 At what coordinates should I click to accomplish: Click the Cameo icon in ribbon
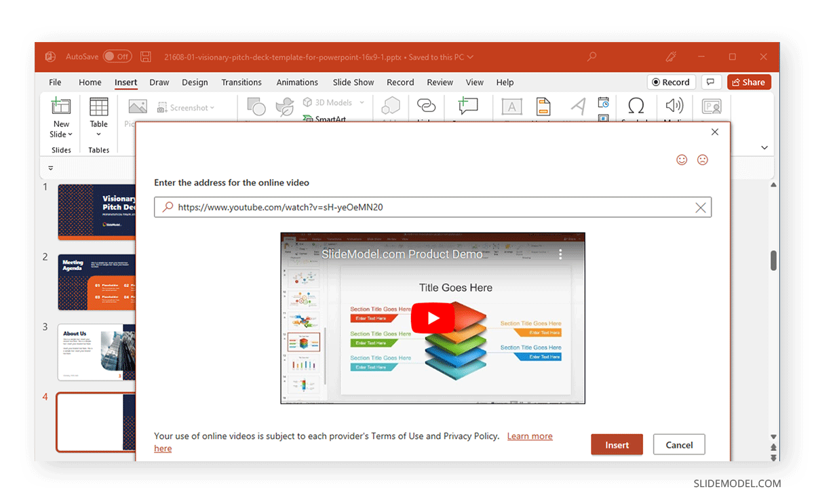click(x=712, y=106)
